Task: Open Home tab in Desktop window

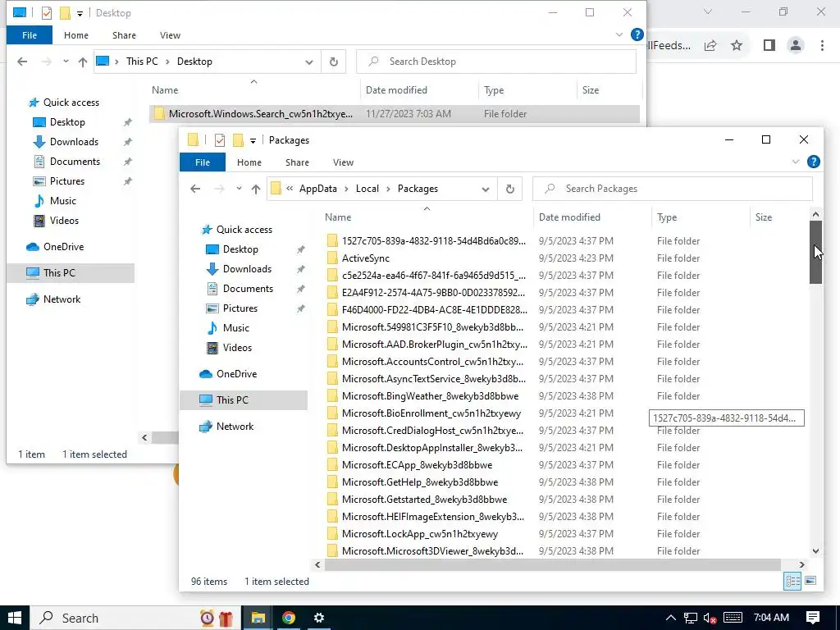Action: (76, 35)
